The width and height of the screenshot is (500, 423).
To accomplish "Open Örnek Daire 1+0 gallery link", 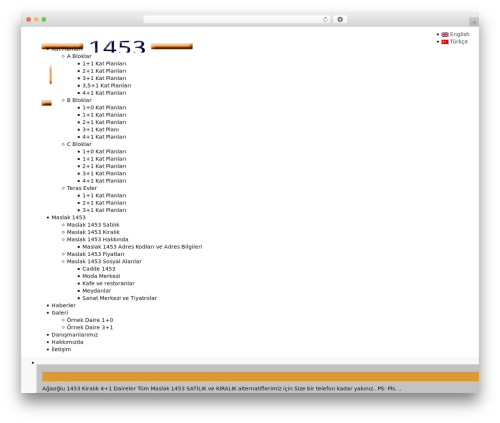I will click(x=90, y=320).
